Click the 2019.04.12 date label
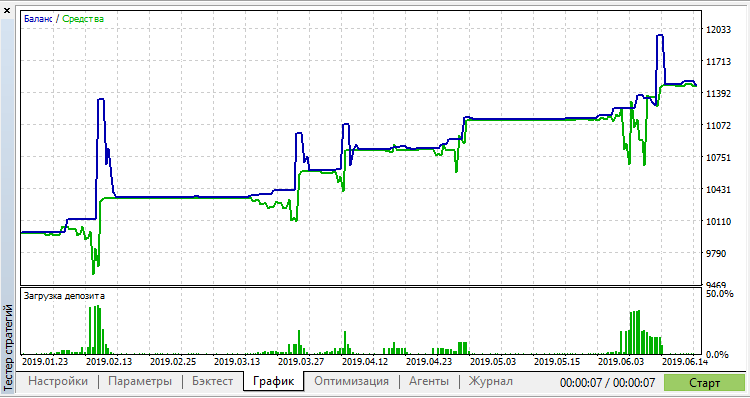 point(365,361)
